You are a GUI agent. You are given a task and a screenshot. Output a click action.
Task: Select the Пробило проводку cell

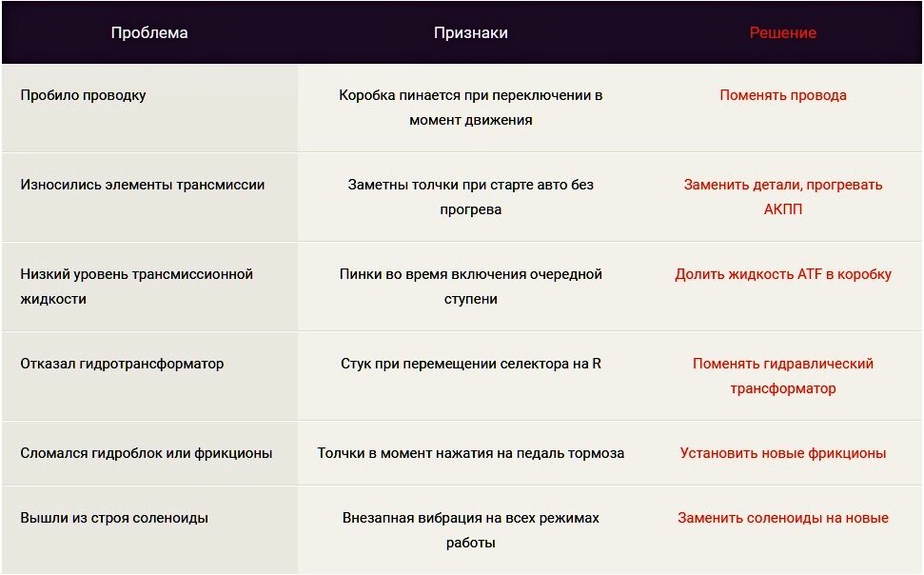pos(84,95)
